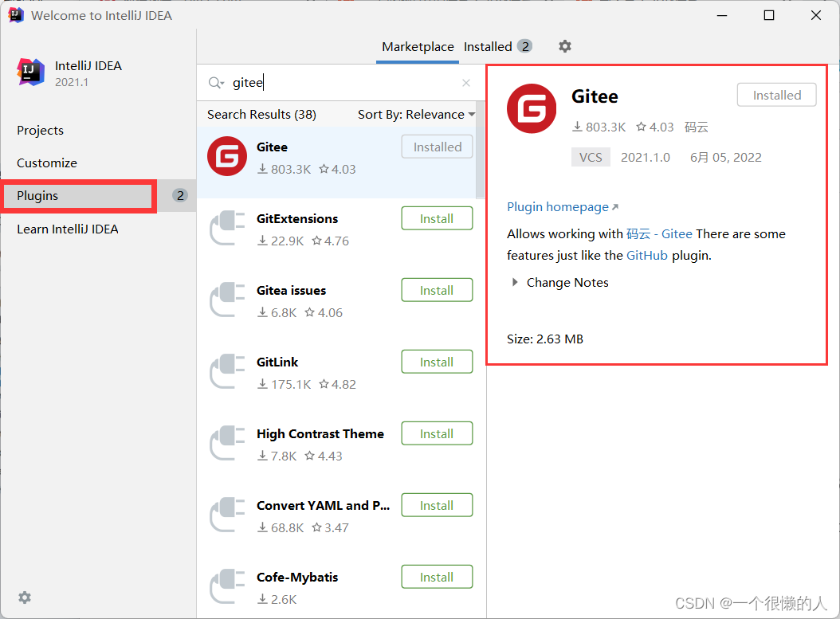The height and width of the screenshot is (619, 840).
Task: Open search options magnifier icon
Action: [x=215, y=83]
